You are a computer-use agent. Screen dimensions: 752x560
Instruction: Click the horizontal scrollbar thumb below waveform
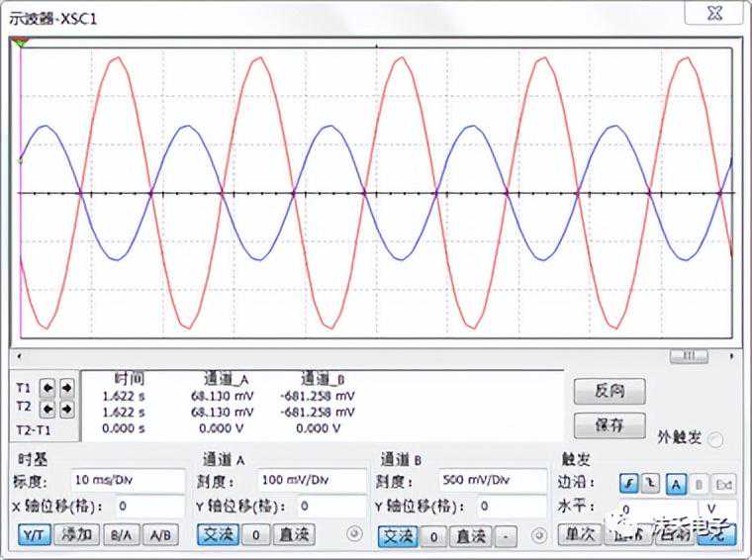coord(683,355)
